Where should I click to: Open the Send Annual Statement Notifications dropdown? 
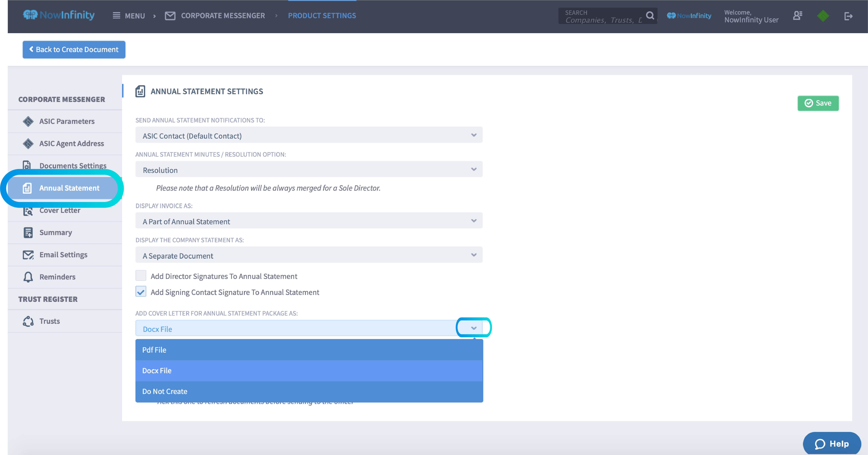point(309,135)
